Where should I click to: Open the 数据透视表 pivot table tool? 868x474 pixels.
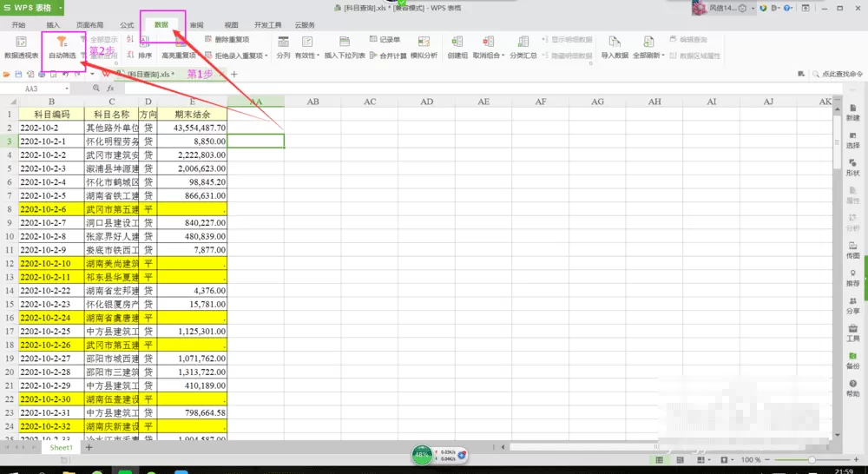[21, 48]
